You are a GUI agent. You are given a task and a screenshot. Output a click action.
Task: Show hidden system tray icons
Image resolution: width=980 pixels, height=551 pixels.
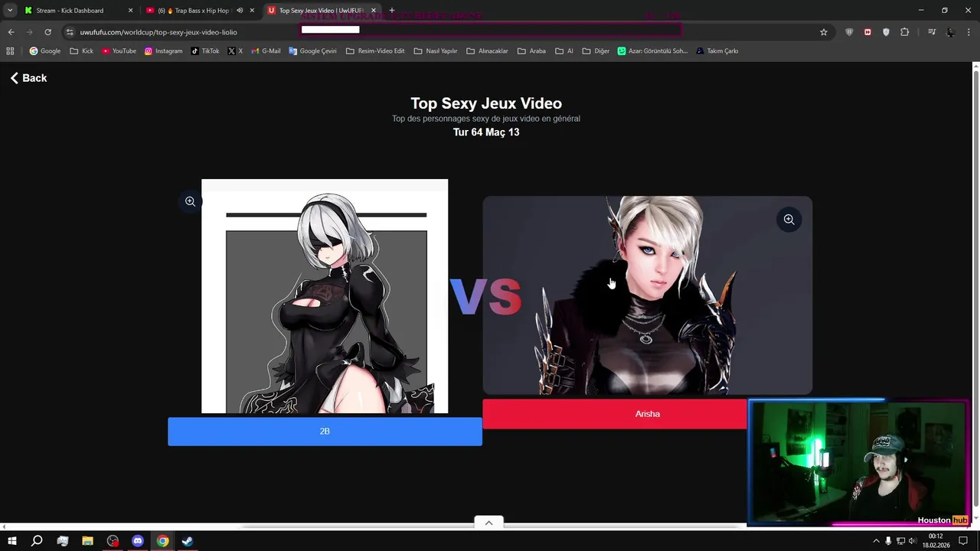tap(876, 541)
